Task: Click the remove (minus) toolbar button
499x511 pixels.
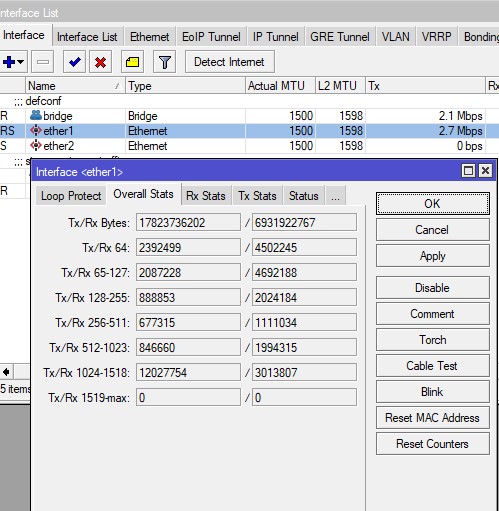Action: (43, 62)
